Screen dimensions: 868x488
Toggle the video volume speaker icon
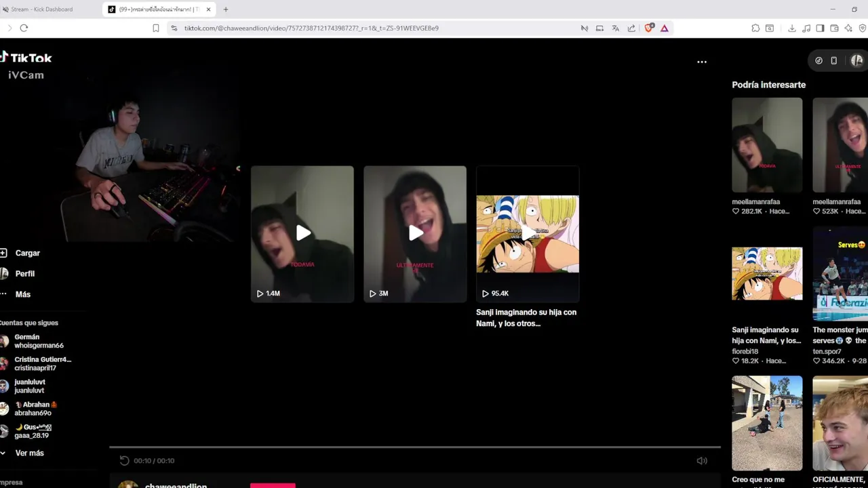click(702, 461)
